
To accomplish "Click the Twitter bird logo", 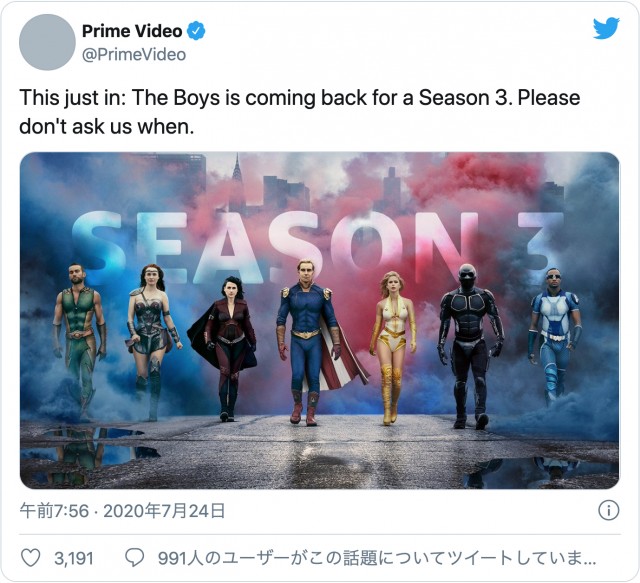I will click(606, 28).
